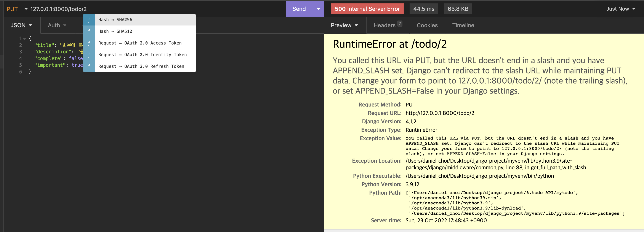Click the Headers count badge 7
This screenshot has height=232, width=644.
(400, 24)
